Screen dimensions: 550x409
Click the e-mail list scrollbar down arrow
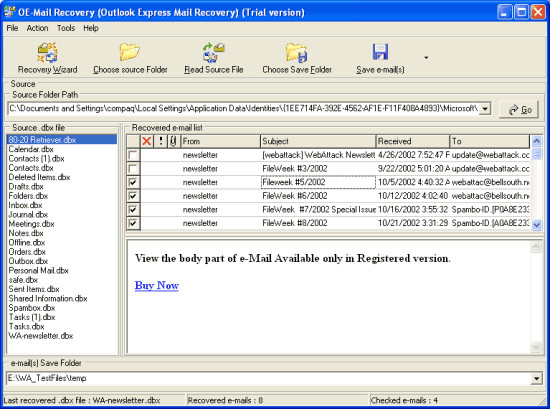point(537,225)
